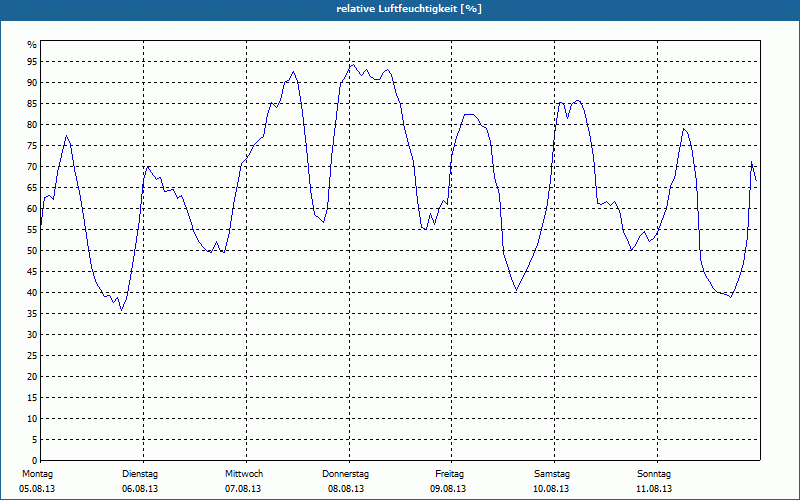Click the 30 value on the y-axis

32,335
